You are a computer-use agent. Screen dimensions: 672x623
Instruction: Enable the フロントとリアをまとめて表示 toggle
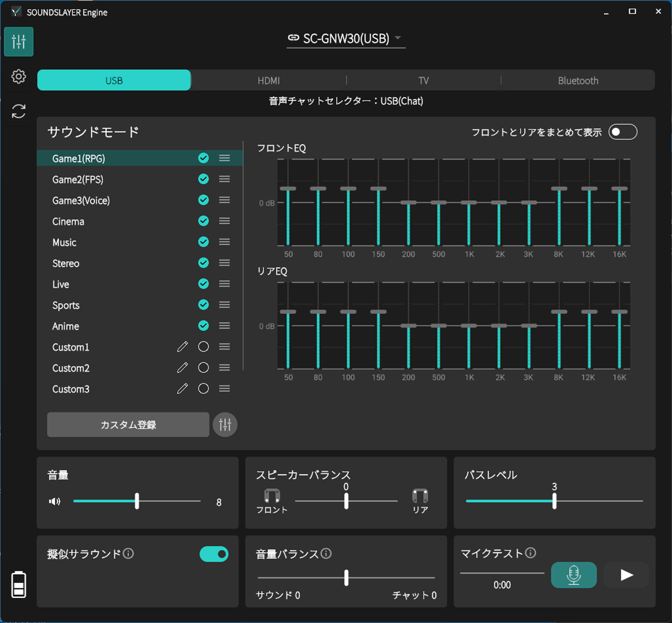(623, 132)
